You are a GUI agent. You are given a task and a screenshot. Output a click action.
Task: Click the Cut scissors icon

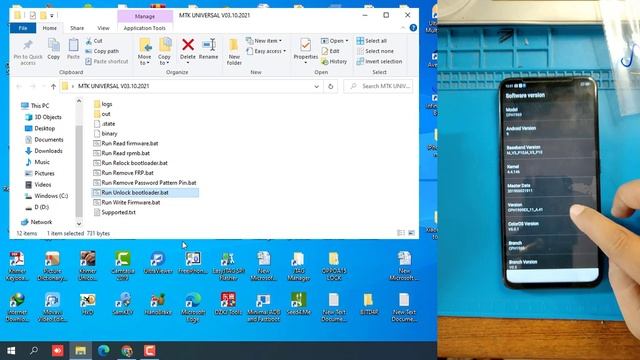(x=89, y=41)
